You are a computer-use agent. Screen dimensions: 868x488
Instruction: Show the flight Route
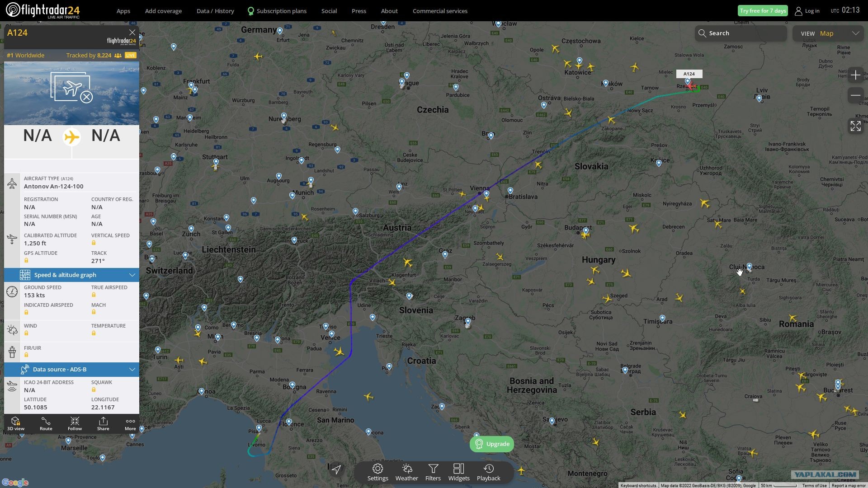click(x=46, y=424)
